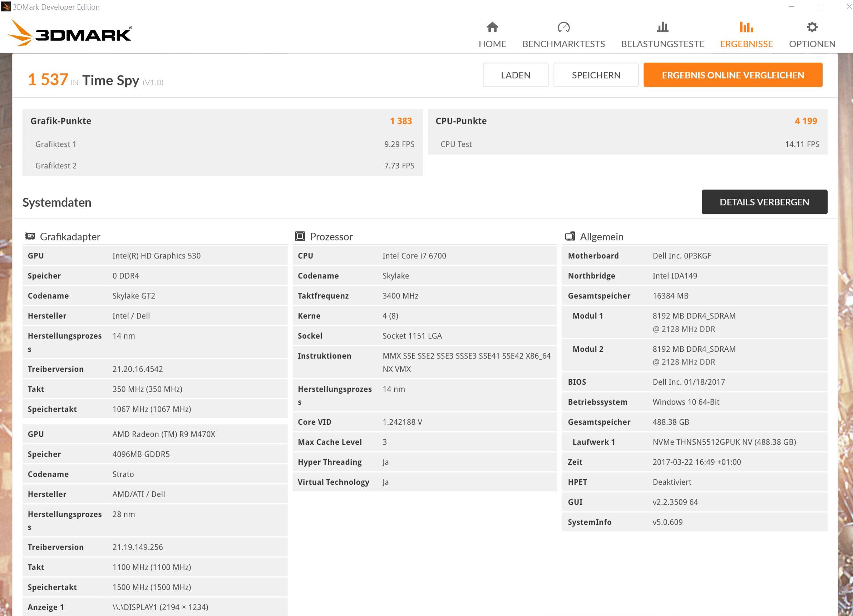Click Gesamtspeicher 16384 MB value
853x616 pixels.
click(670, 296)
